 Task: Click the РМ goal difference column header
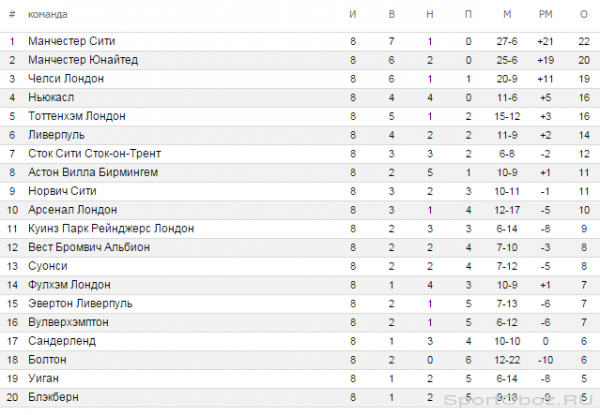545,14
